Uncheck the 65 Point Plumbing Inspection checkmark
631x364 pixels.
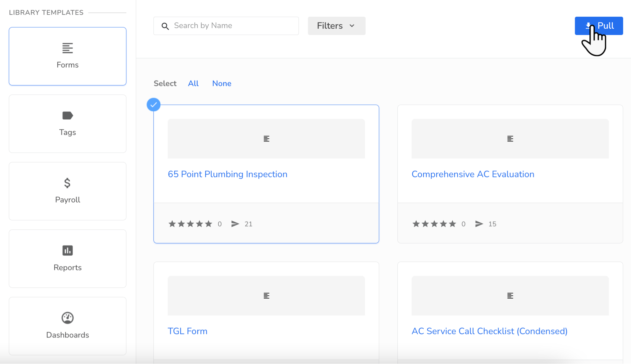pos(154,105)
